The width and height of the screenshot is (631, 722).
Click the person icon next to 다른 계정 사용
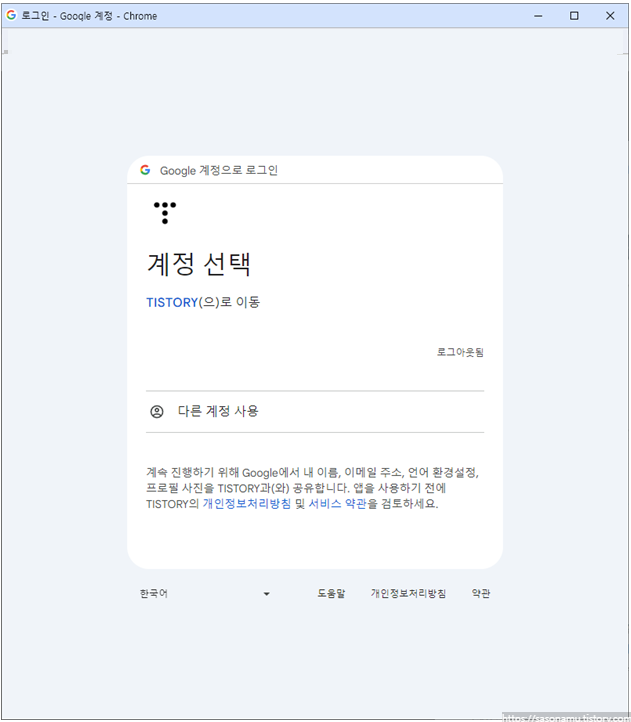point(157,411)
